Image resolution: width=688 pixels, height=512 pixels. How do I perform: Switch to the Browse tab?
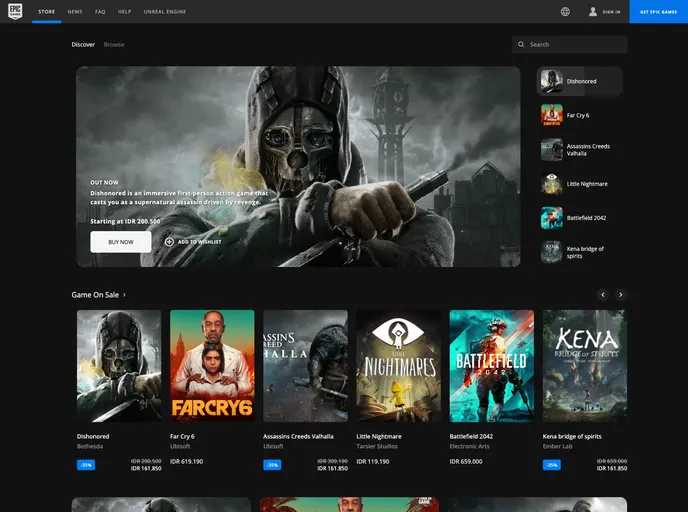point(114,44)
